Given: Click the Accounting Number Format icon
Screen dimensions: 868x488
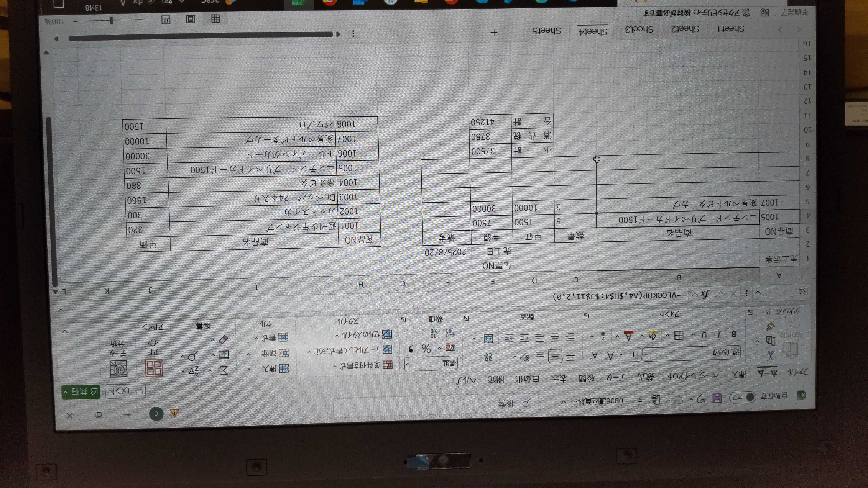Looking at the screenshot, I should click(450, 347).
